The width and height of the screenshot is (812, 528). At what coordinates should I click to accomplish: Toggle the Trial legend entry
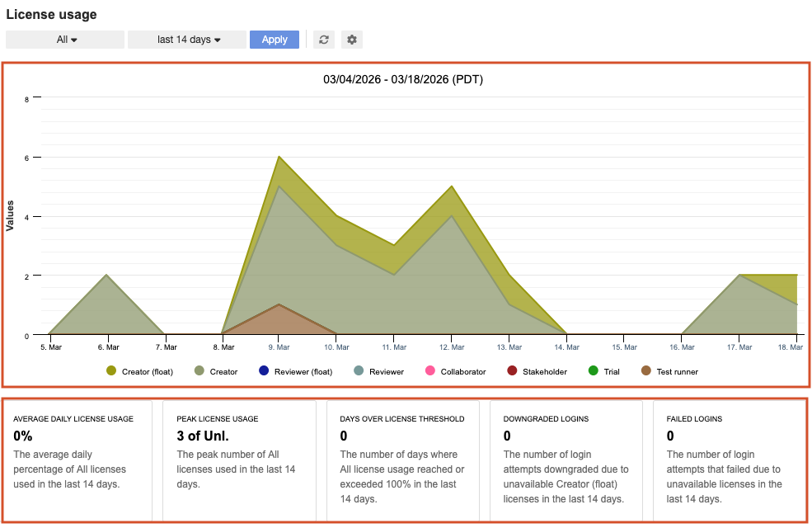tap(603, 372)
